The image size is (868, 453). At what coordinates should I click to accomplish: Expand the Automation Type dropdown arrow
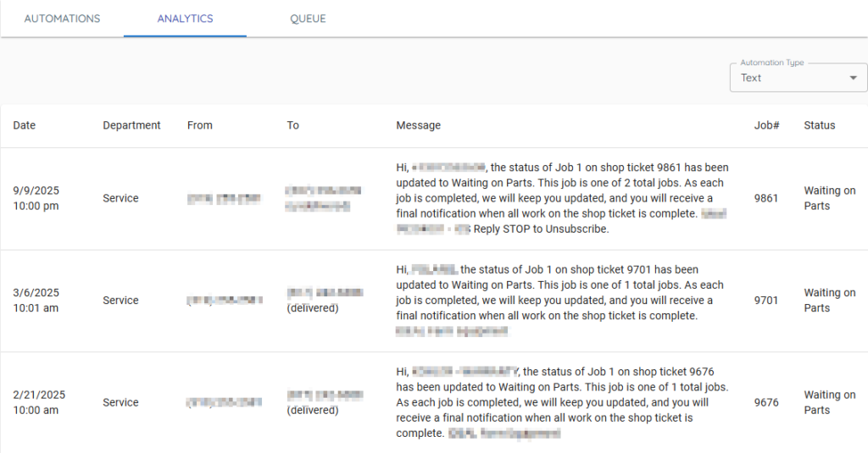tap(853, 78)
